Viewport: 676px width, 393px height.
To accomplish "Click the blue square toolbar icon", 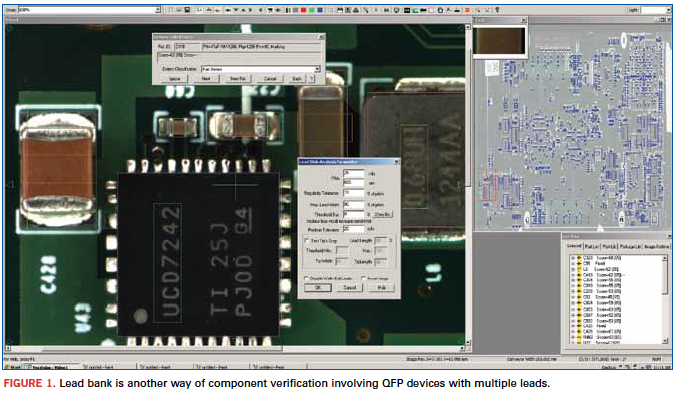I will pyautogui.click(x=320, y=10).
